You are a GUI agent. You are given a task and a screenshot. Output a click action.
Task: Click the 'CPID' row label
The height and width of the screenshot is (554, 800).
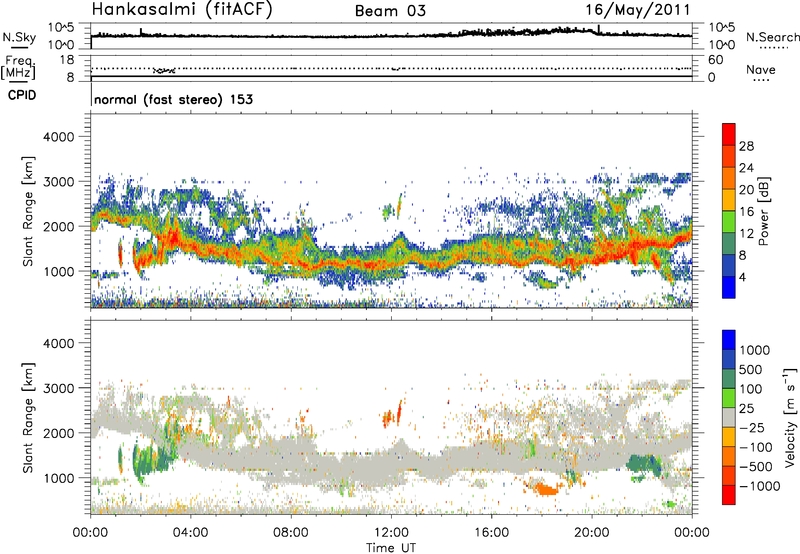(x=21, y=95)
